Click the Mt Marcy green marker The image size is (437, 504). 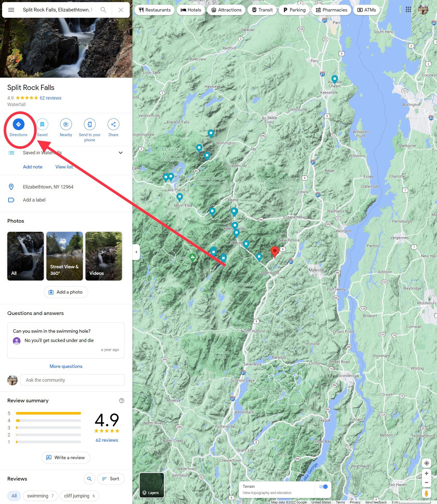click(193, 257)
